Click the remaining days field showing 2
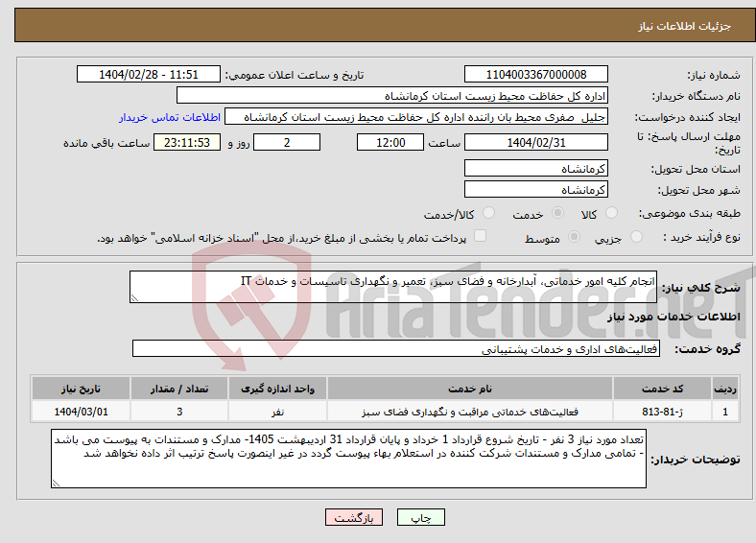Screen dimensions: 756x543 (287, 142)
